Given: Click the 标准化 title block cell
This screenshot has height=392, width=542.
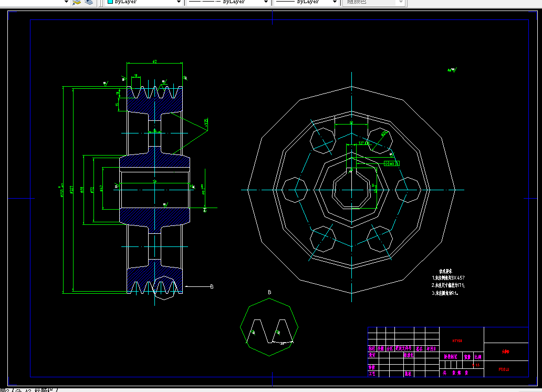Looking at the screenshot, I should 409,355.
